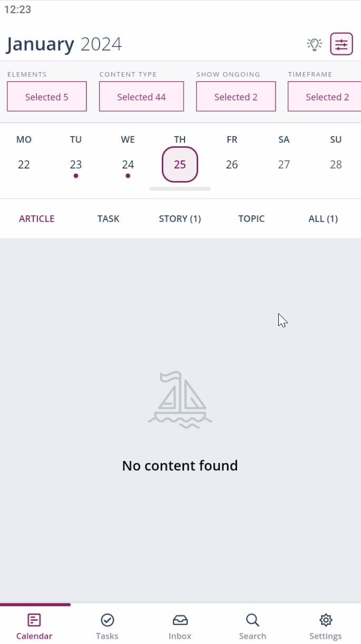The width and height of the screenshot is (361, 644).
Task: Toggle the filter sliders button
Action: coord(342,44)
